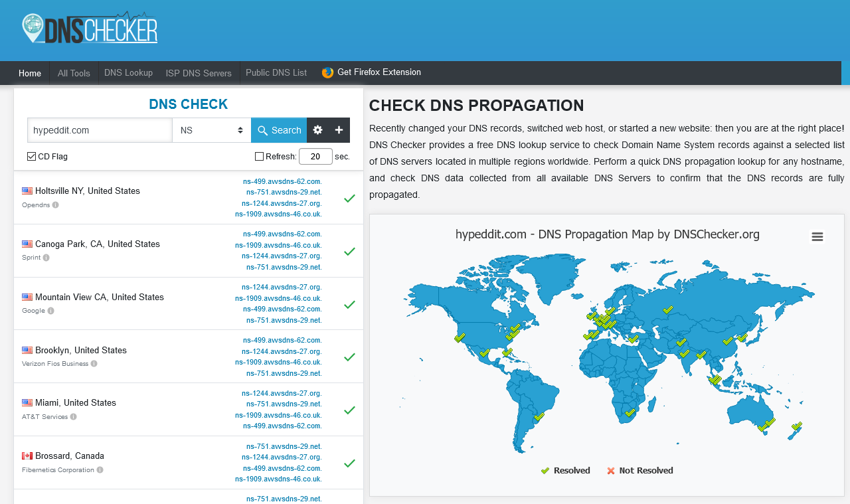Click the green checkmark for Mountain View row
The width and height of the screenshot is (850, 504).
coord(349,304)
